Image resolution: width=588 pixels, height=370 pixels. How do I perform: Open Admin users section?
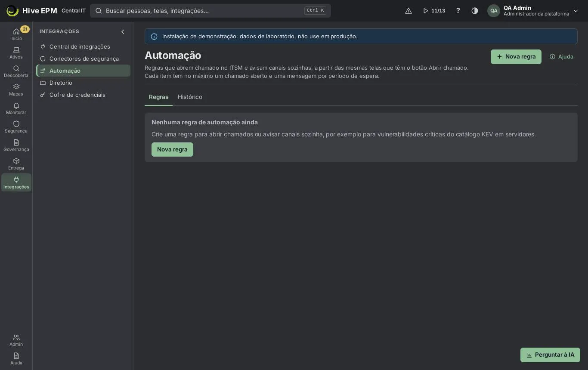coord(16,340)
